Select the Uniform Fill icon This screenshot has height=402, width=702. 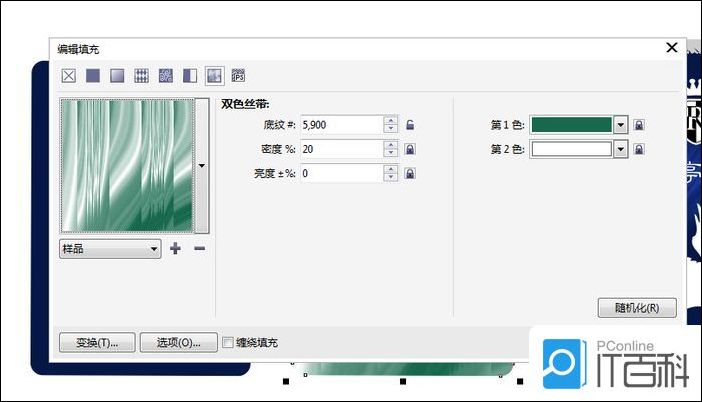point(93,76)
